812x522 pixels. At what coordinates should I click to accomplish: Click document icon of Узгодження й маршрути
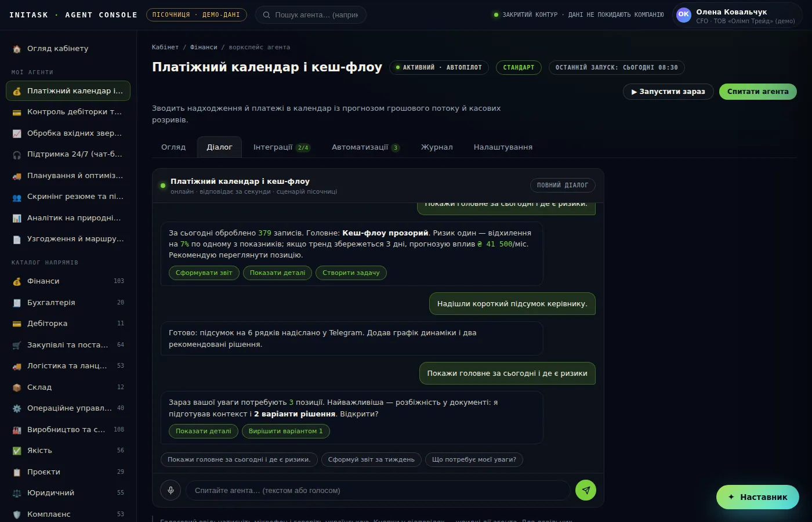pos(17,239)
